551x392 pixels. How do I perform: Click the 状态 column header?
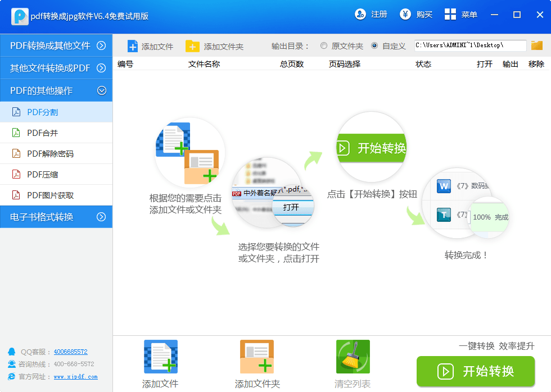click(423, 64)
